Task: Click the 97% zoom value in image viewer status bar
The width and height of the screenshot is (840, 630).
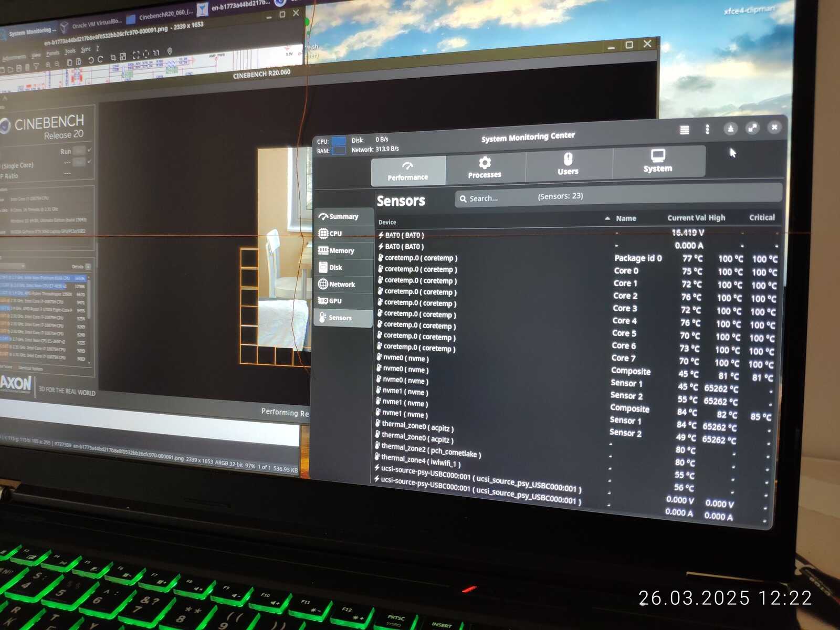Action: click(250, 465)
